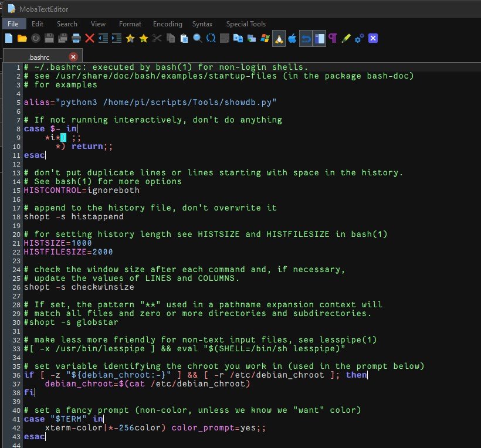Click the New file icon
The width and height of the screenshot is (481, 448).
tap(9, 39)
